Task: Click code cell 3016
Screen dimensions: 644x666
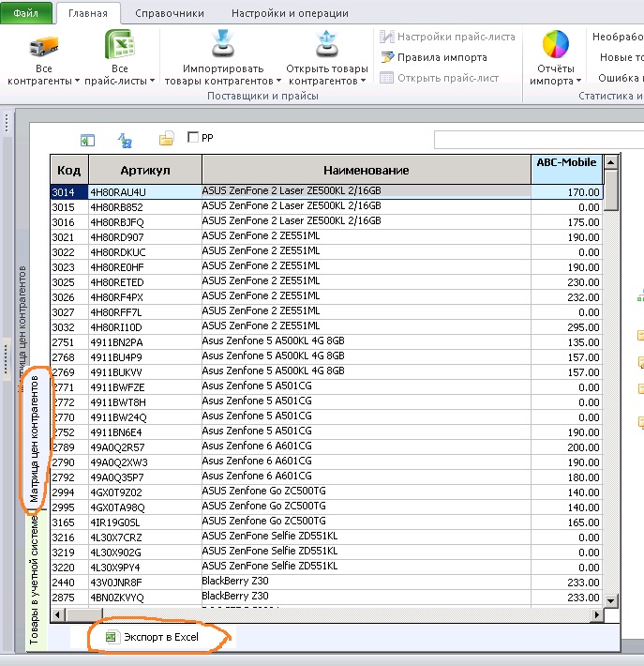Action: 69,222
